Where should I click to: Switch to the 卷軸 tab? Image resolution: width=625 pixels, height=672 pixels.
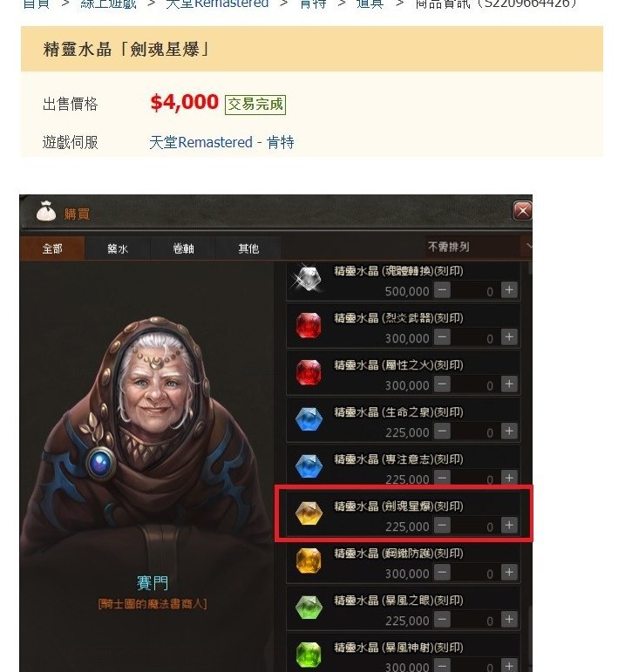tap(183, 248)
